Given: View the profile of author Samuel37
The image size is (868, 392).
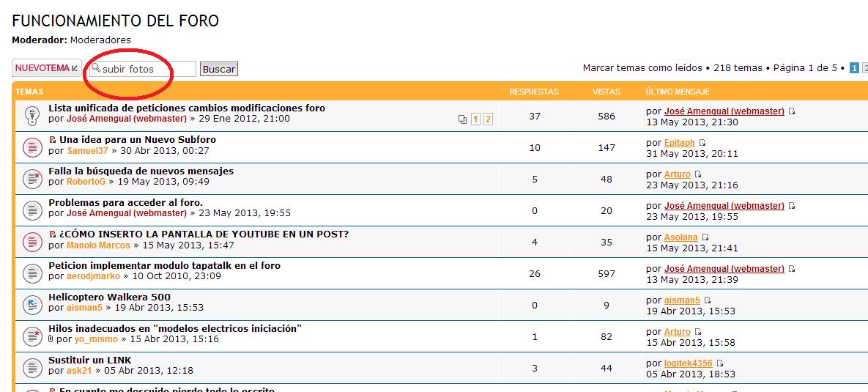Looking at the screenshot, I should point(87,151).
